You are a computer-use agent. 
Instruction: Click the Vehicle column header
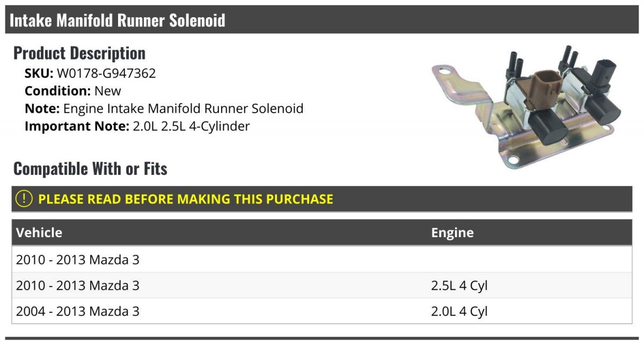[x=39, y=232]
